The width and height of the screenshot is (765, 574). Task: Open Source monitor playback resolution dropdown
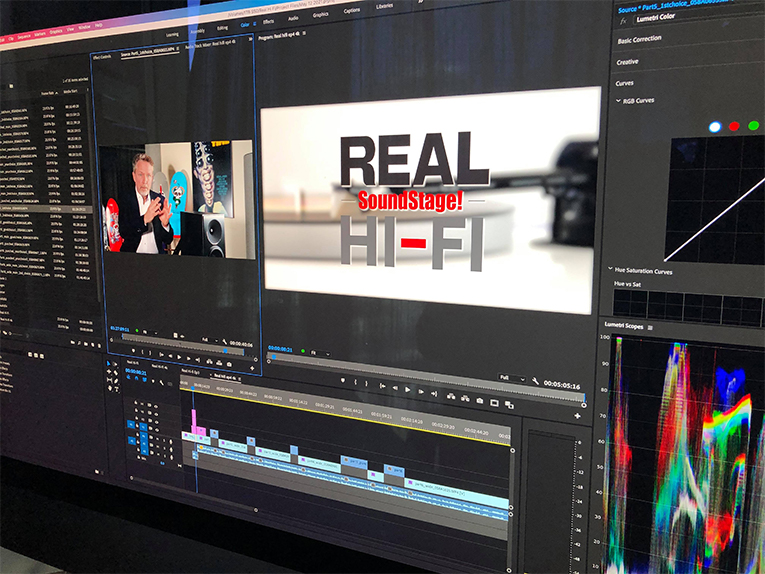(x=209, y=339)
